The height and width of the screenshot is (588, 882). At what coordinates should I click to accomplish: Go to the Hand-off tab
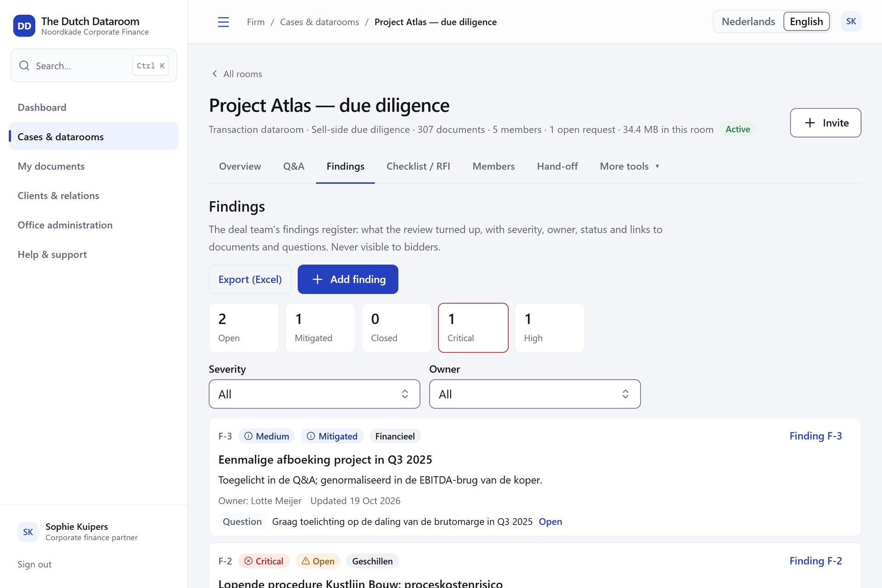point(557,166)
